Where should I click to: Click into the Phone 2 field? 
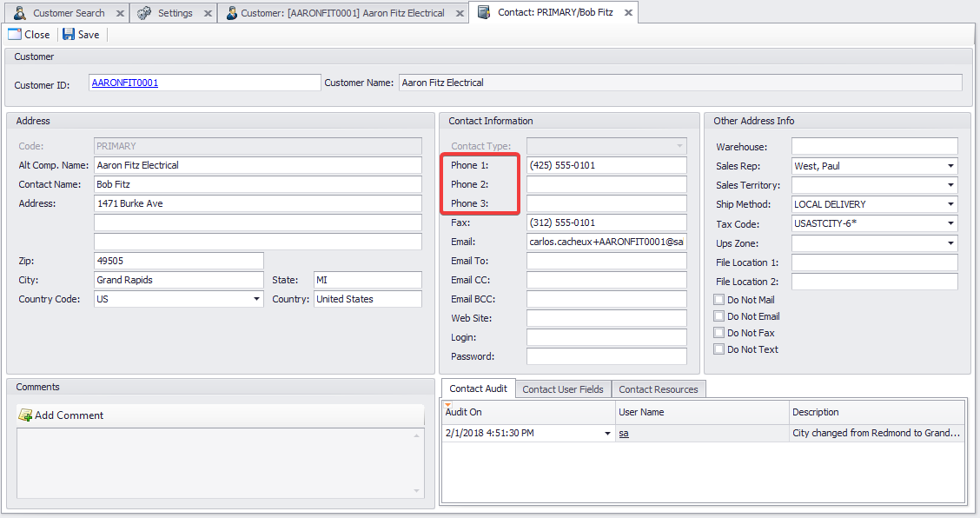(606, 184)
